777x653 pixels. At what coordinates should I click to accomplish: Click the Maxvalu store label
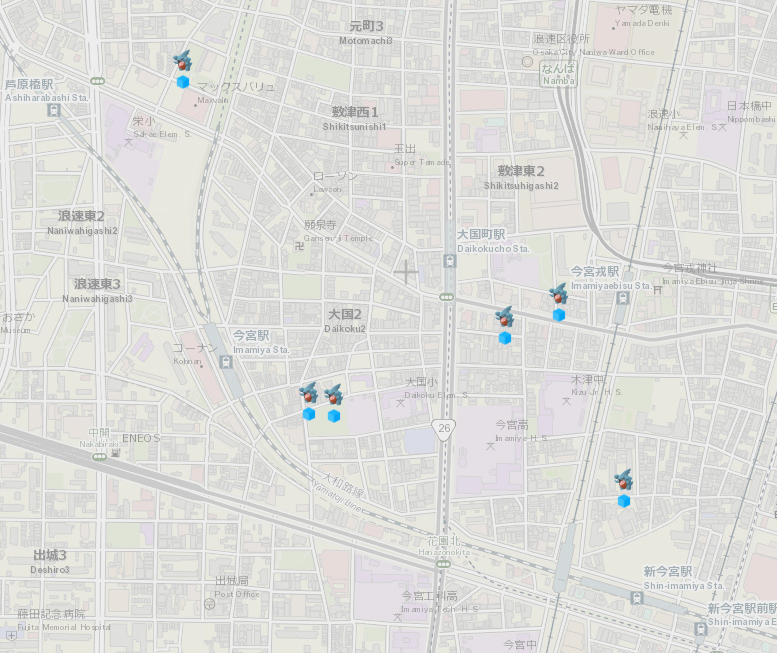click(x=236, y=93)
